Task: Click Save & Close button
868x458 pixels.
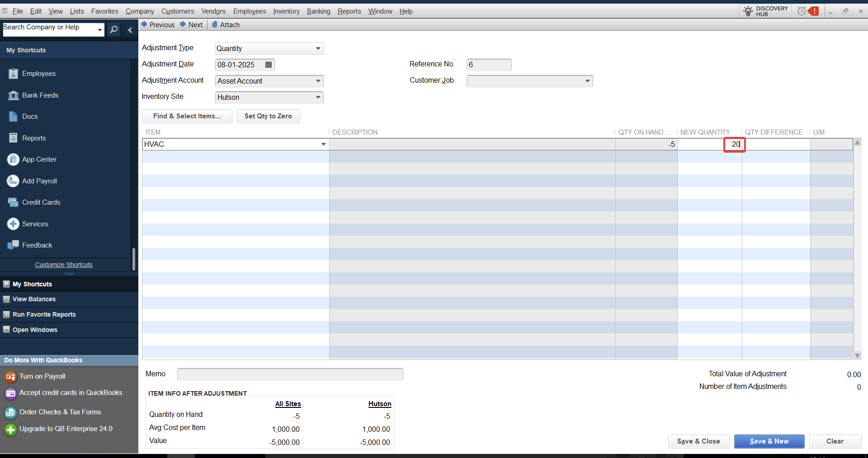Action: pyautogui.click(x=698, y=441)
